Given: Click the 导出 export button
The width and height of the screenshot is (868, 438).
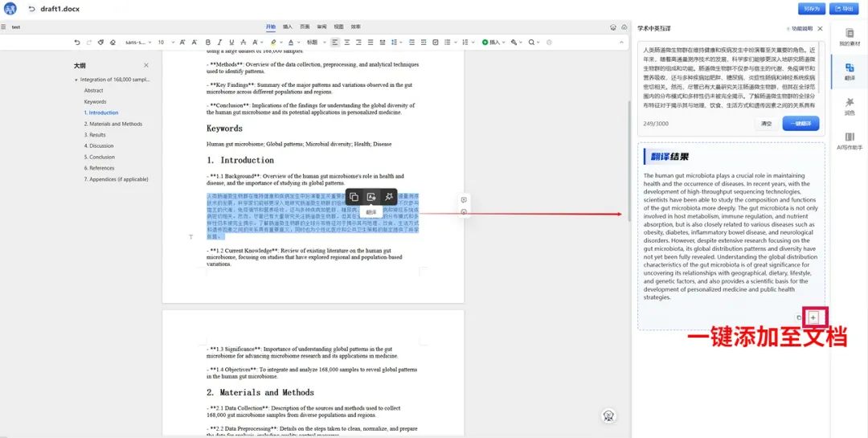Looking at the screenshot, I should tap(844, 9).
